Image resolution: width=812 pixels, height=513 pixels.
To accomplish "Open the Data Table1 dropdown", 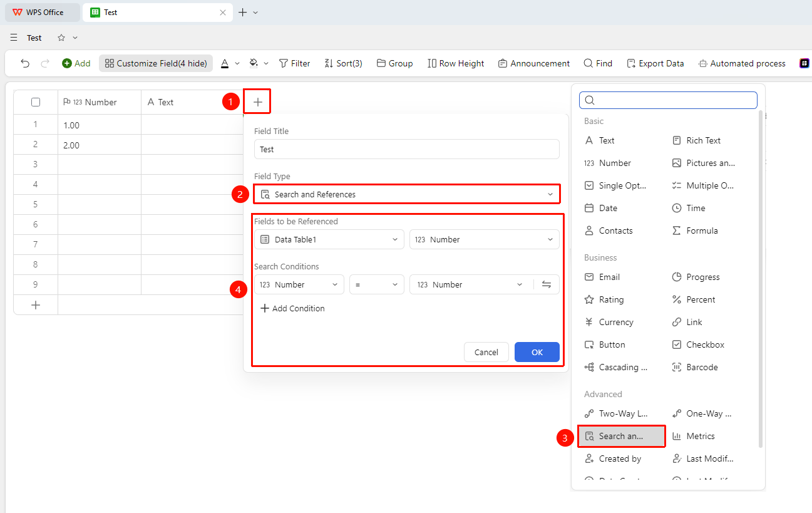I will click(329, 239).
